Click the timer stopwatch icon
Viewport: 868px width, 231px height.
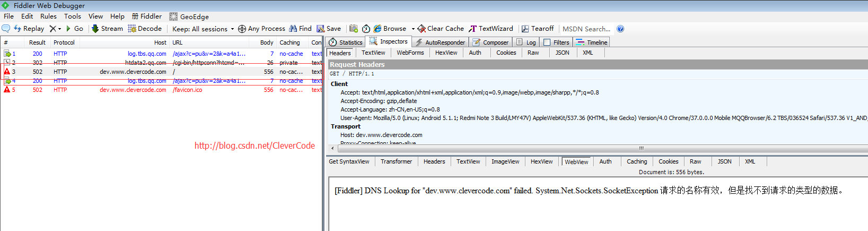[x=366, y=29]
